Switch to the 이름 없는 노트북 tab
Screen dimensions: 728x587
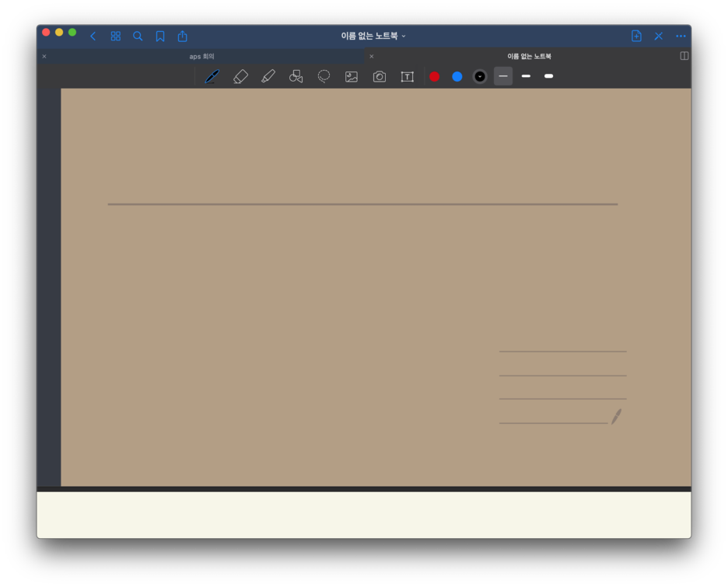click(529, 57)
